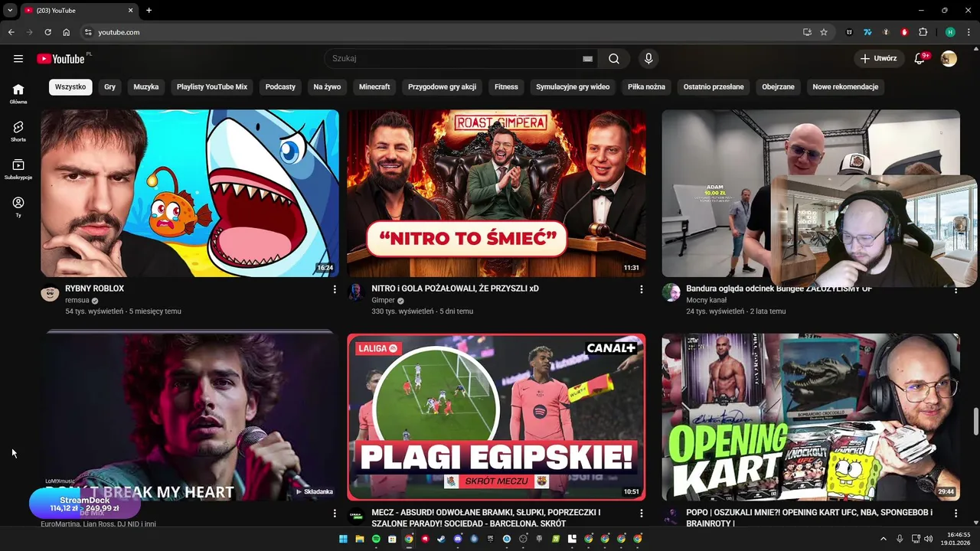This screenshot has width=980, height=551.
Task: Click the page vertical scrollbar thumb
Action: click(x=975, y=420)
